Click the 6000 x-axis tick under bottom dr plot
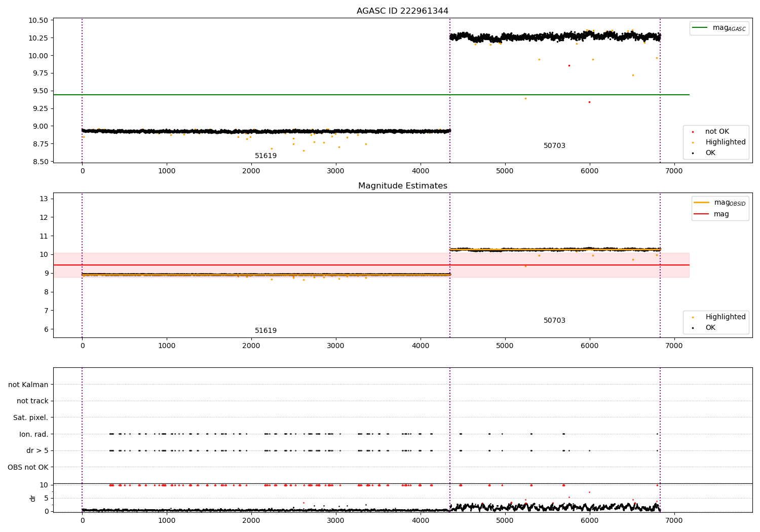Image resolution: width=760 pixels, height=532 pixels. pyautogui.click(x=589, y=521)
